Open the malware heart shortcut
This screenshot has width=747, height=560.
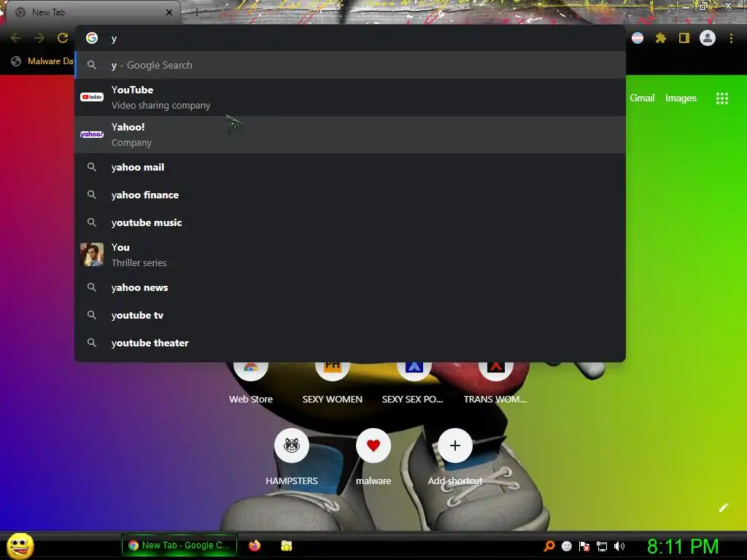(373, 456)
